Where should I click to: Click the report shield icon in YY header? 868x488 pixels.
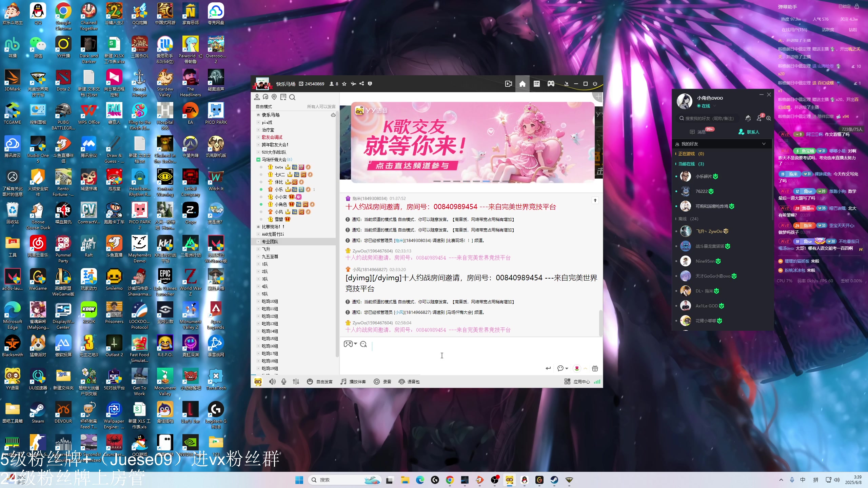coord(370,84)
